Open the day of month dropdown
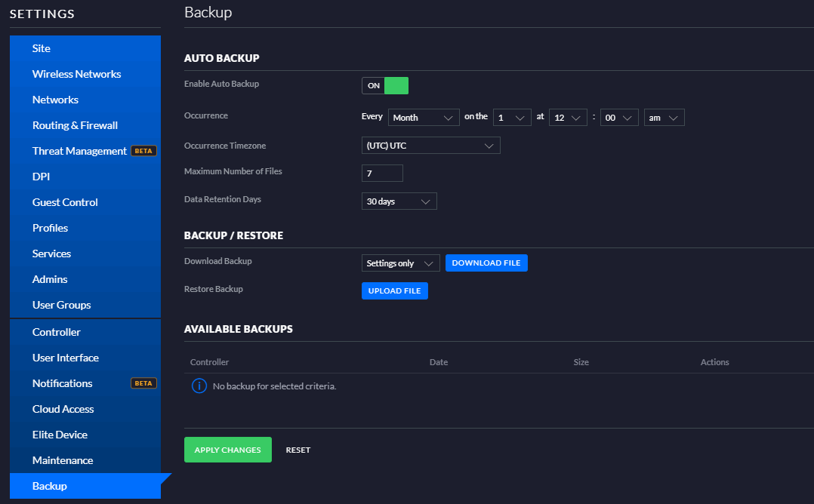 coord(512,118)
